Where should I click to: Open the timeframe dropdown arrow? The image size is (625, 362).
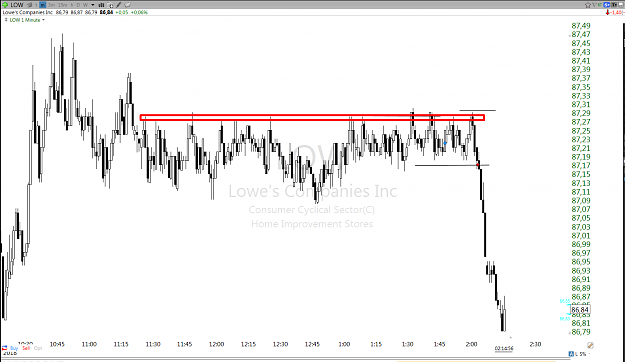(92, 5)
